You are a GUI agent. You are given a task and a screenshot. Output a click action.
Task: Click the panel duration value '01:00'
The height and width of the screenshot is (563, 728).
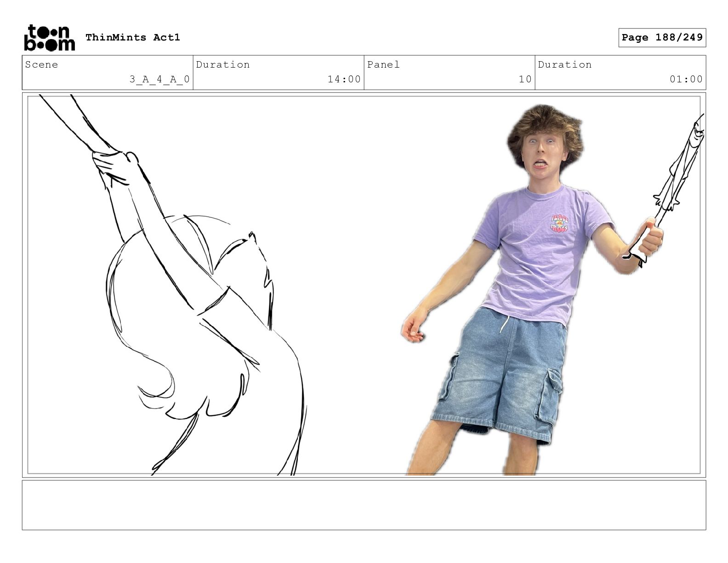686,79
